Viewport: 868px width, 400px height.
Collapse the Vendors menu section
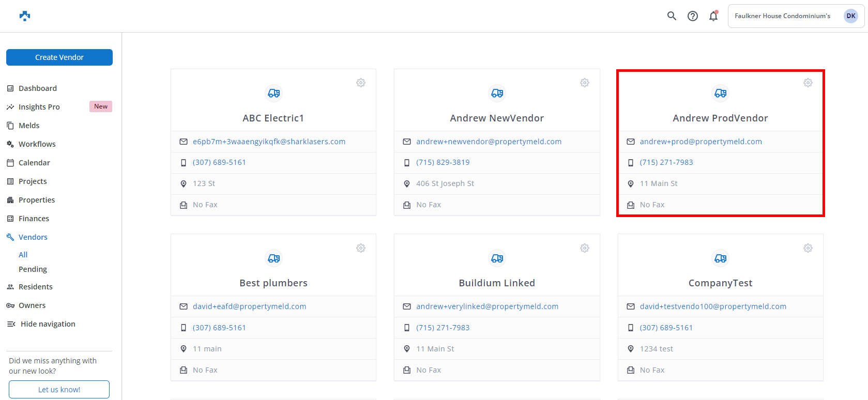tap(33, 237)
